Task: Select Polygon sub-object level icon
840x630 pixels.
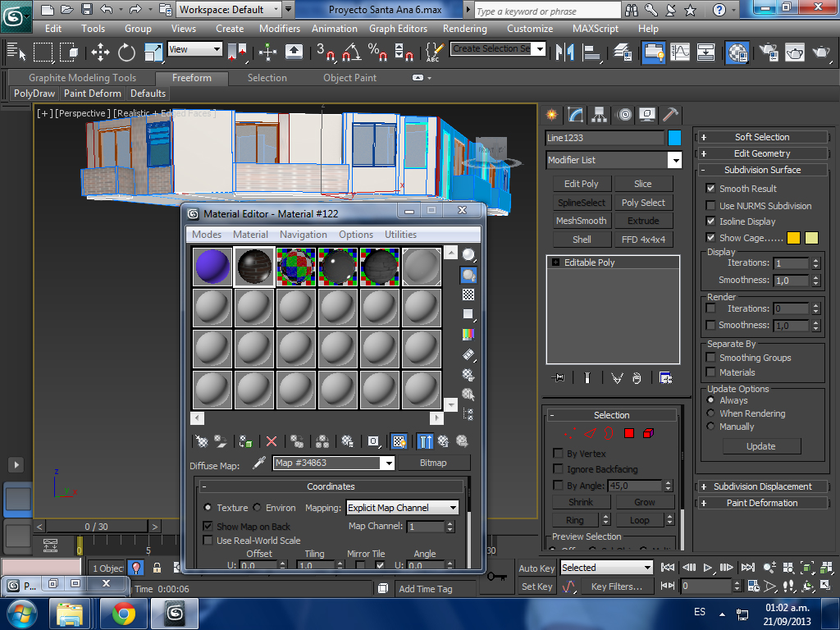Action: point(629,433)
